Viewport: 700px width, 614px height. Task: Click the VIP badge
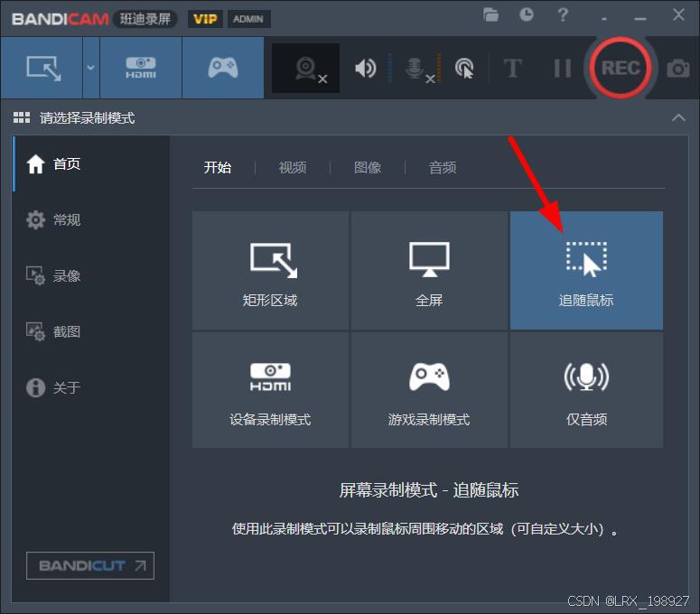tap(205, 19)
